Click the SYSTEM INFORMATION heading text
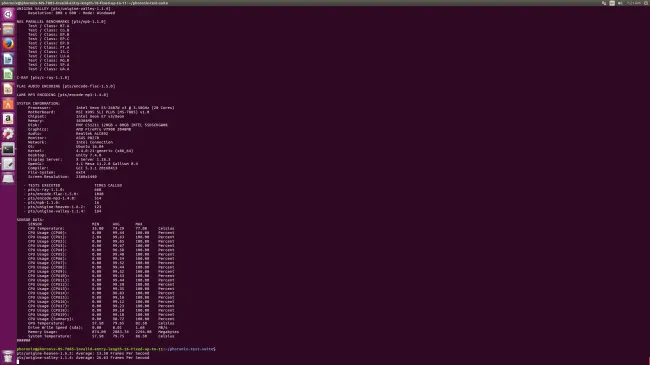Screen dimensions: 650x365 click(x=38, y=103)
